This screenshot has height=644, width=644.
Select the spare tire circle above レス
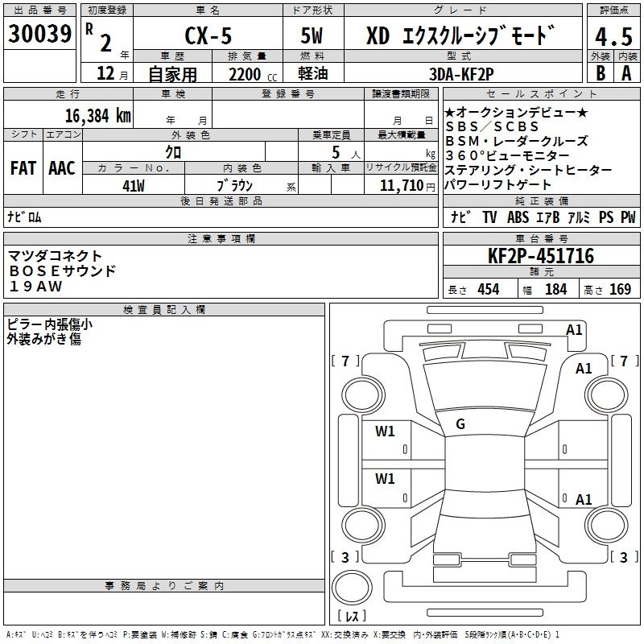(x=352, y=588)
